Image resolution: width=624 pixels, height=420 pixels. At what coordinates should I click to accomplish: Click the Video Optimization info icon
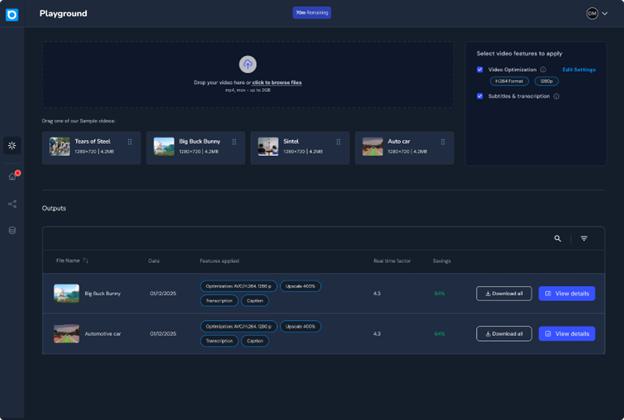tap(543, 70)
